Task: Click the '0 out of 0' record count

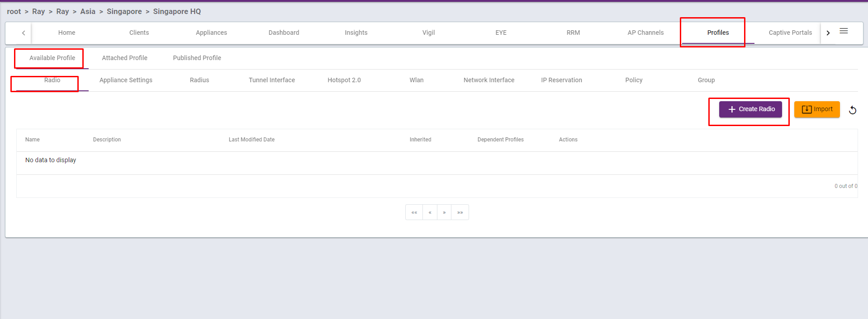Action: pyautogui.click(x=846, y=186)
